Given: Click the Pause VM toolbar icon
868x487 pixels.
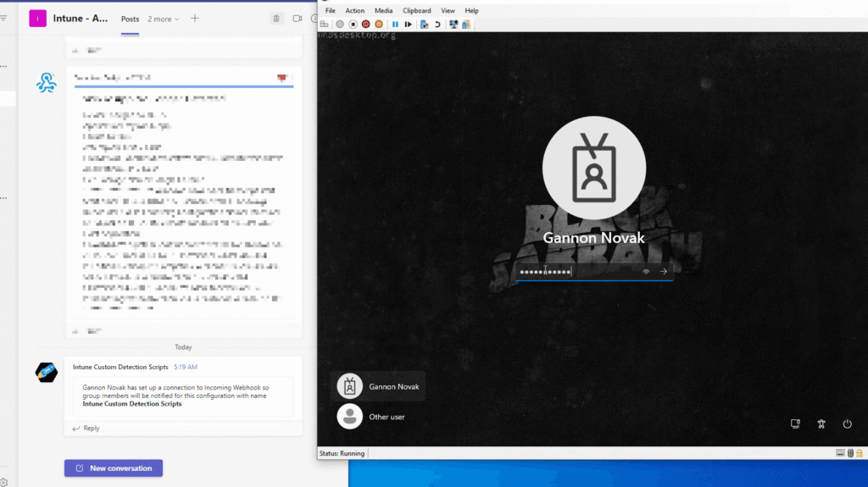Looking at the screenshot, I should pyautogui.click(x=395, y=25).
